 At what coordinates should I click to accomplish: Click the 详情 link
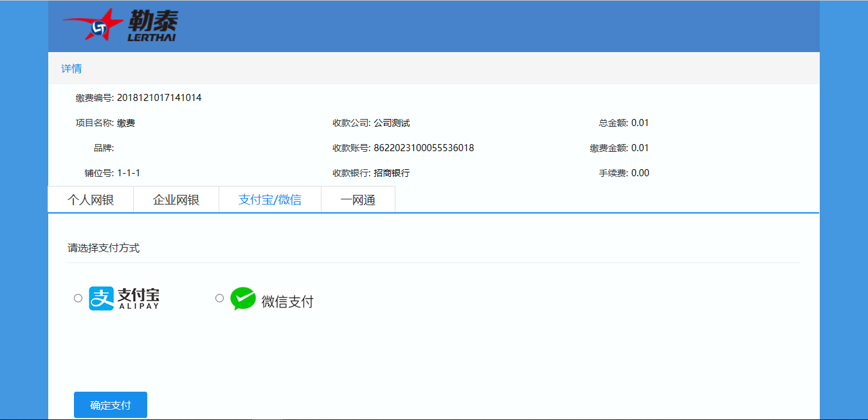[71, 69]
